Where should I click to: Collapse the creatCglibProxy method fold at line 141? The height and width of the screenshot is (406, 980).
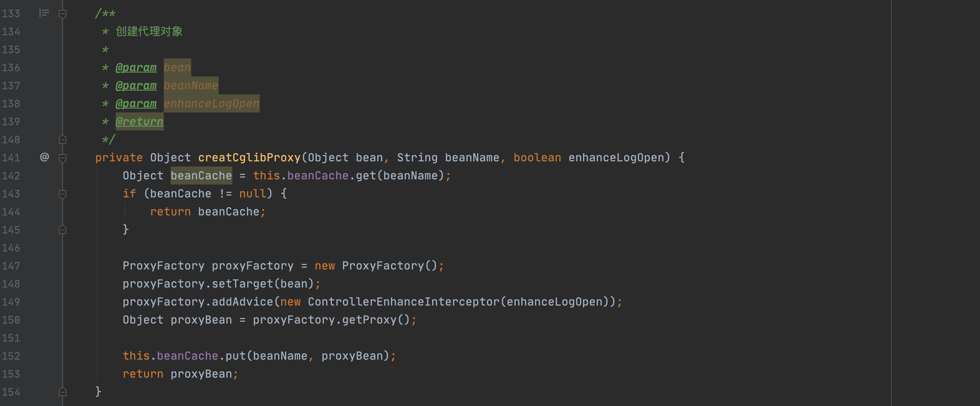pos(63,158)
